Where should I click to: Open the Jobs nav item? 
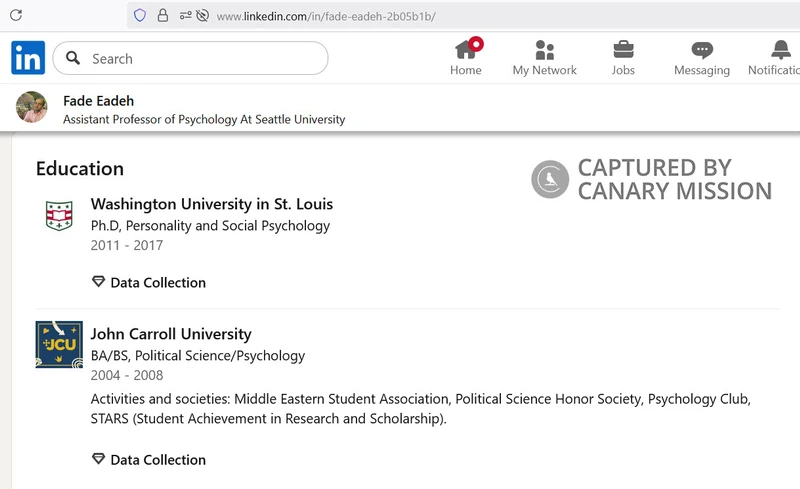623,57
